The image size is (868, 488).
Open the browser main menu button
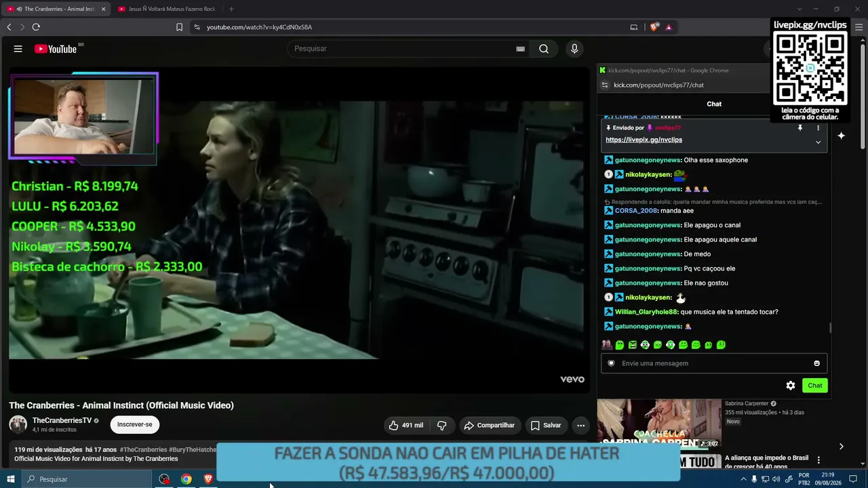point(859,27)
